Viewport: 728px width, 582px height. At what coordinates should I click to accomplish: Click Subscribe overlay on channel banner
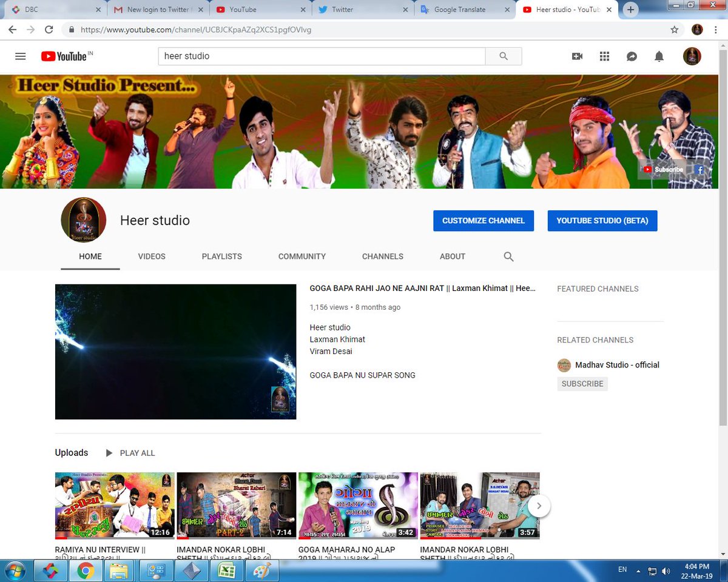tap(663, 170)
